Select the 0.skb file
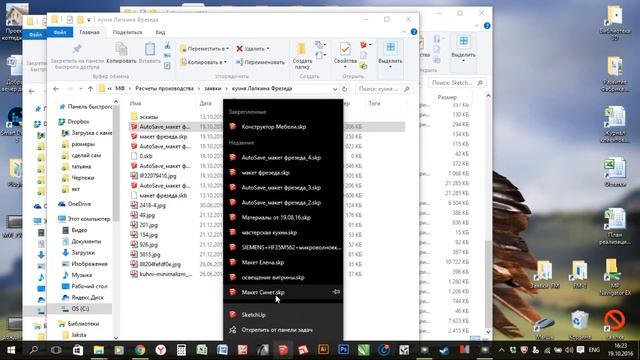This screenshot has width=640, height=360. coord(146,156)
